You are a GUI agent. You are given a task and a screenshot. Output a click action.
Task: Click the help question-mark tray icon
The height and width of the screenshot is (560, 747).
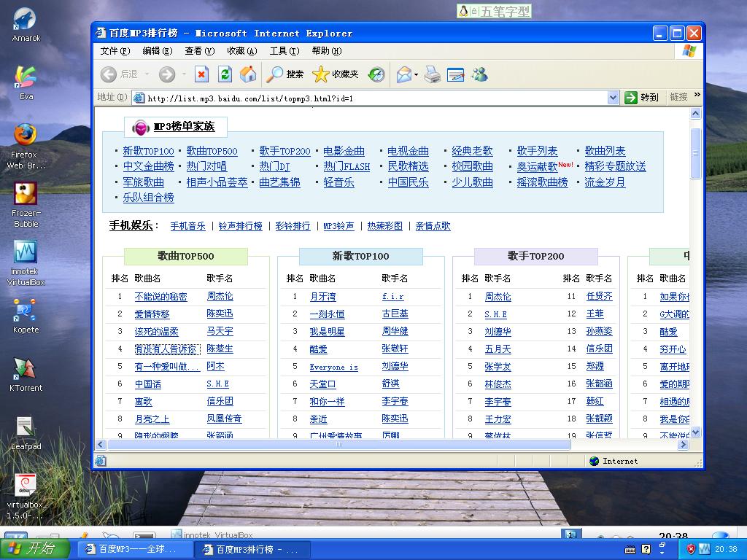coord(646,549)
